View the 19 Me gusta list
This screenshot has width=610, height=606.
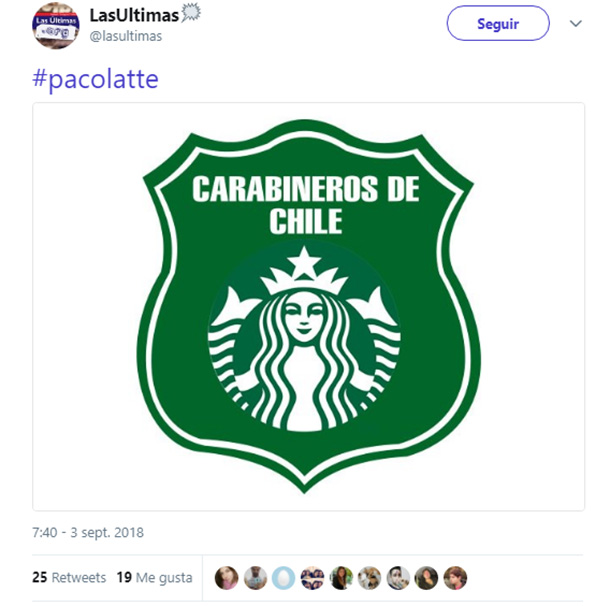pyautogui.click(x=154, y=577)
